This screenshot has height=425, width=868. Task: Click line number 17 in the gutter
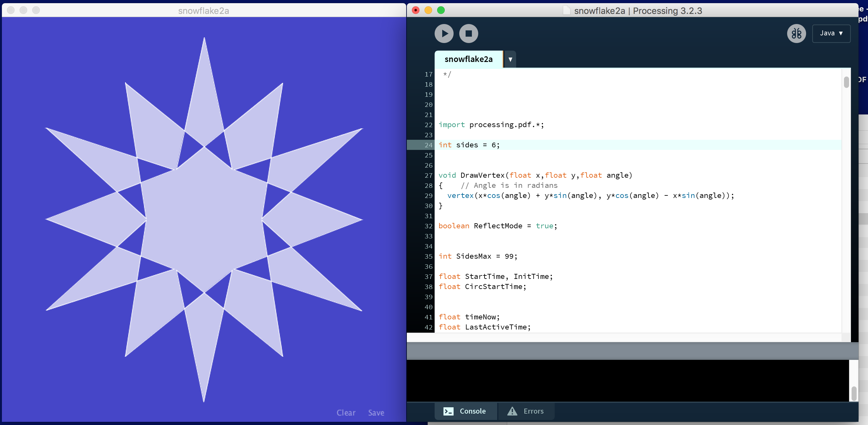pyautogui.click(x=428, y=74)
